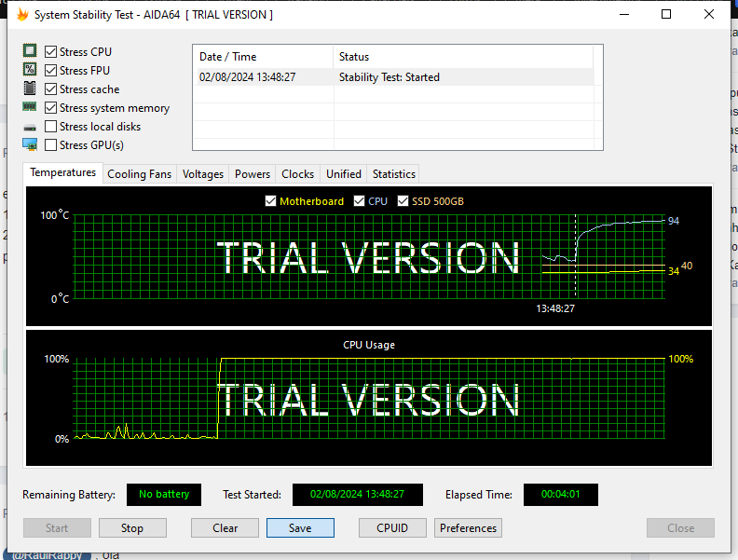Uncheck the Stress FPU checkbox
The image size is (738, 560).
click(51, 71)
